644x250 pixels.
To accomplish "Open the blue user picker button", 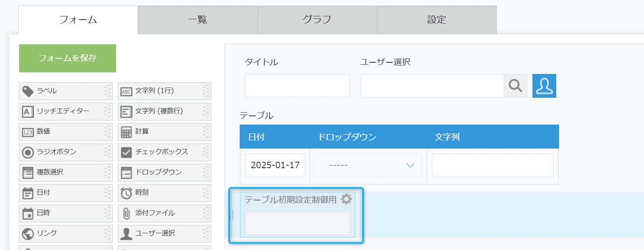I will (544, 86).
